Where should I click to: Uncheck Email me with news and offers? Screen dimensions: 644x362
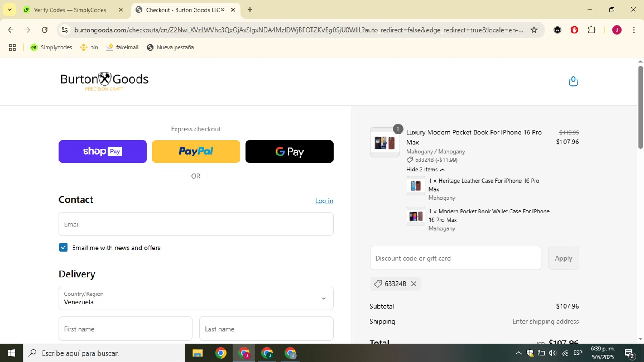pyautogui.click(x=64, y=247)
